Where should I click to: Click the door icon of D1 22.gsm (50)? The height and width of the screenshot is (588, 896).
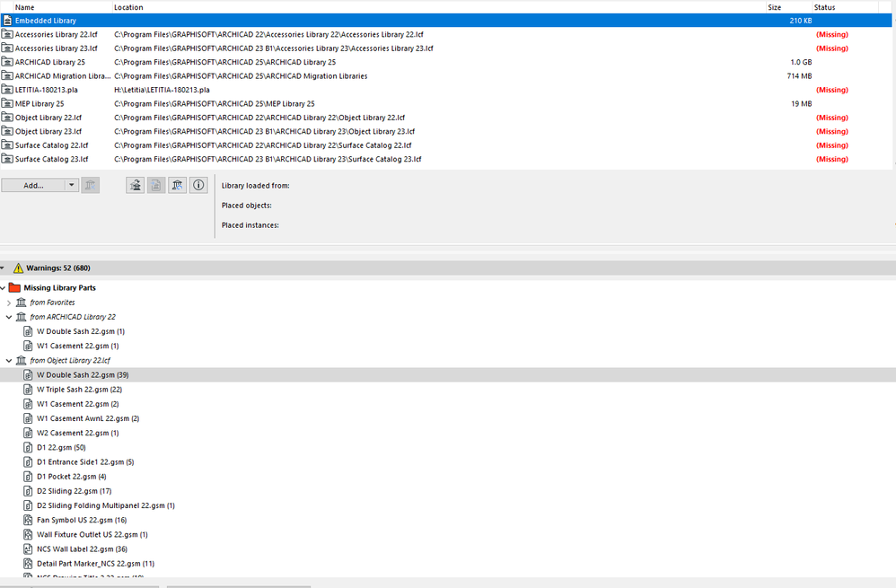click(x=28, y=447)
